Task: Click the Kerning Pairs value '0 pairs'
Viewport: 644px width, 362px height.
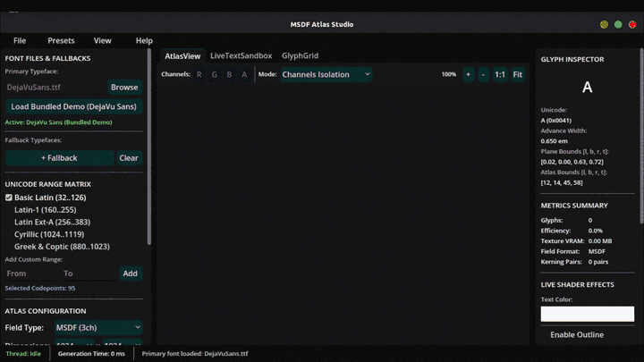Action: click(598, 262)
